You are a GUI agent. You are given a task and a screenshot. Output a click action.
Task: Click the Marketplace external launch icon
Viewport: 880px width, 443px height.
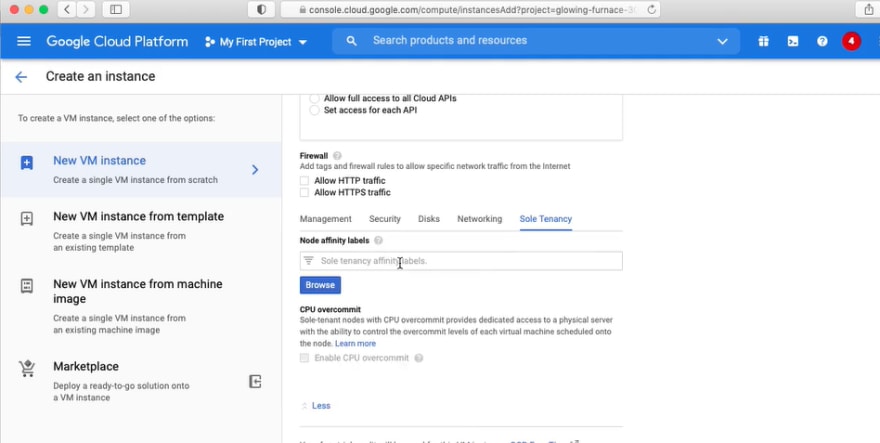tap(255, 382)
